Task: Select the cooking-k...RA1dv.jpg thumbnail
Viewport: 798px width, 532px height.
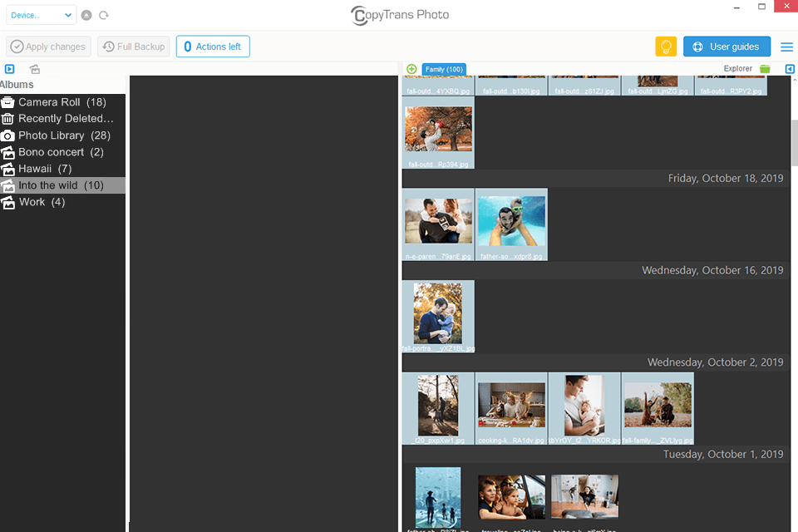Action: tap(511, 408)
